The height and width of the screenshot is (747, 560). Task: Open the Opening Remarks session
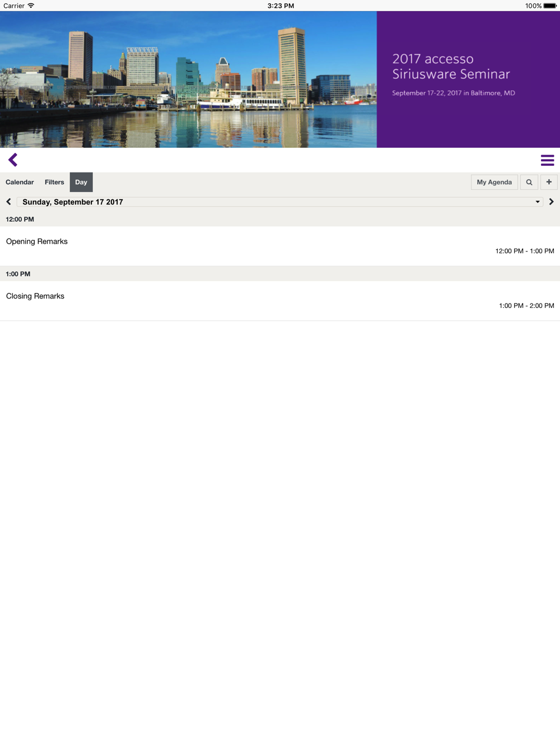[280, 246]
